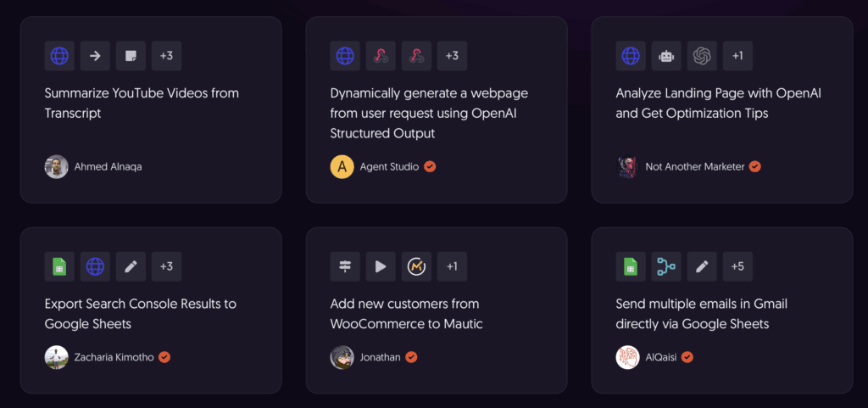
Task: Expand the +5 more nodes badge
Action: (x=737, y=266)
